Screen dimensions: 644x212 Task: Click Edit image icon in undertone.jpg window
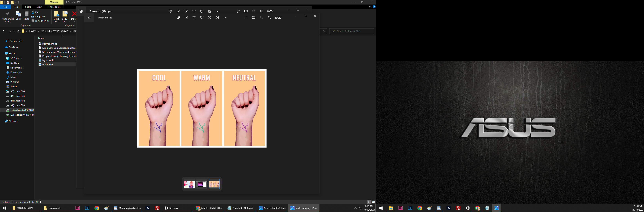(178, 17)
